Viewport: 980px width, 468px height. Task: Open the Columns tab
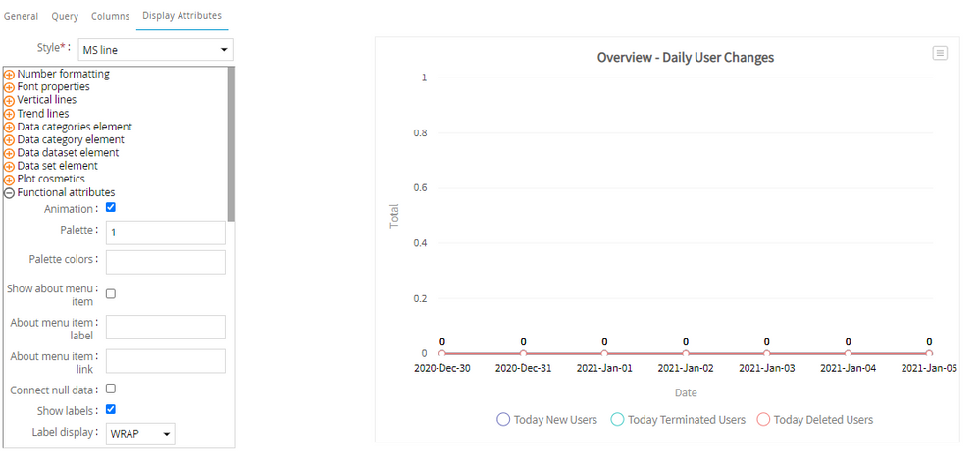click(110, 17)
